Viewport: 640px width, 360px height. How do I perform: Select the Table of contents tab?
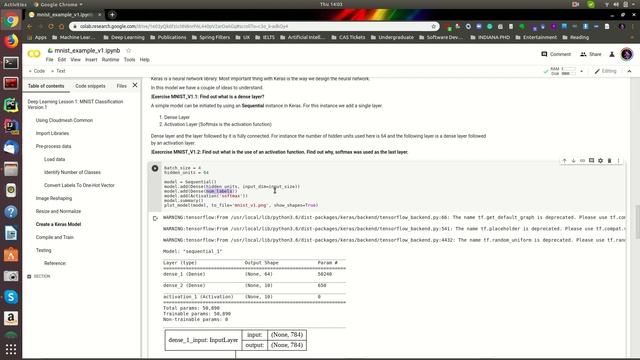46,86
